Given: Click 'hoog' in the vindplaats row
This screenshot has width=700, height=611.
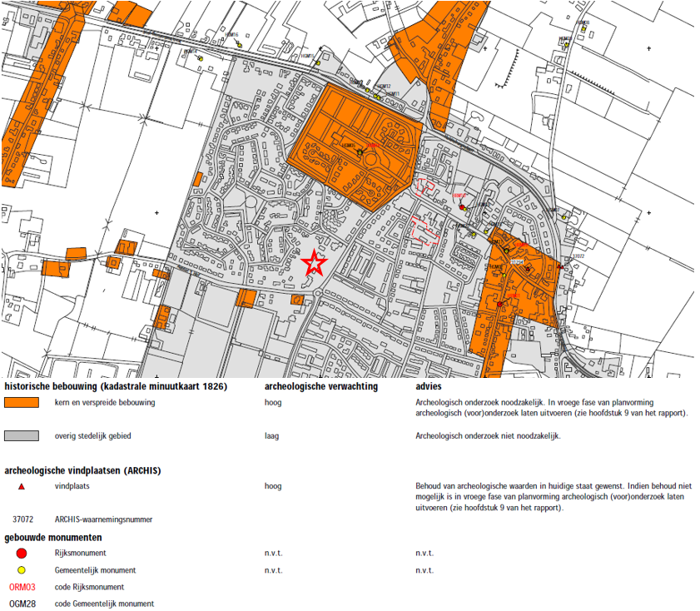Looking at the screenshot, I should [273, 486].
